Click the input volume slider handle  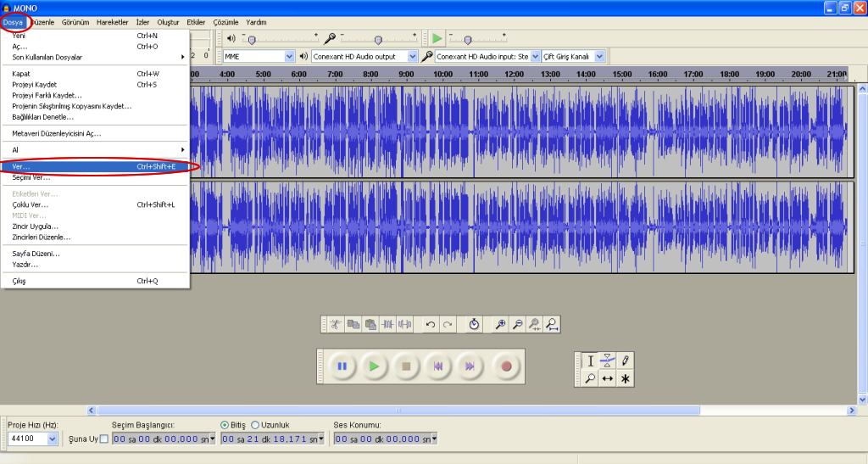tap(378, 40)
